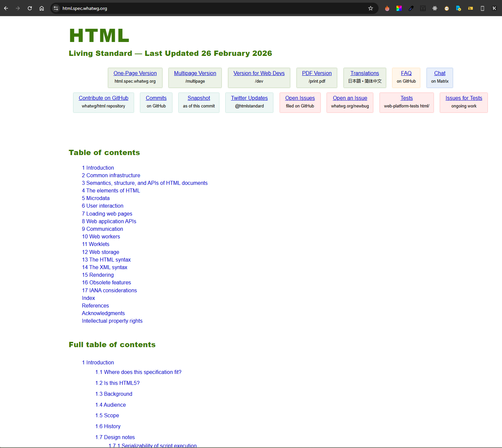This screenshot has height=448, width=502.
Task: Open the K profile icon
Action: 494,8
